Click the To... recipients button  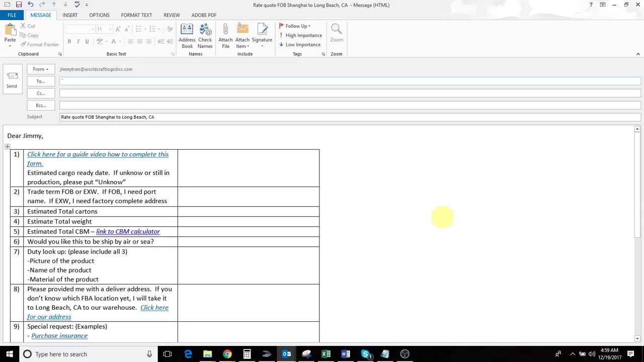(41, 81)
